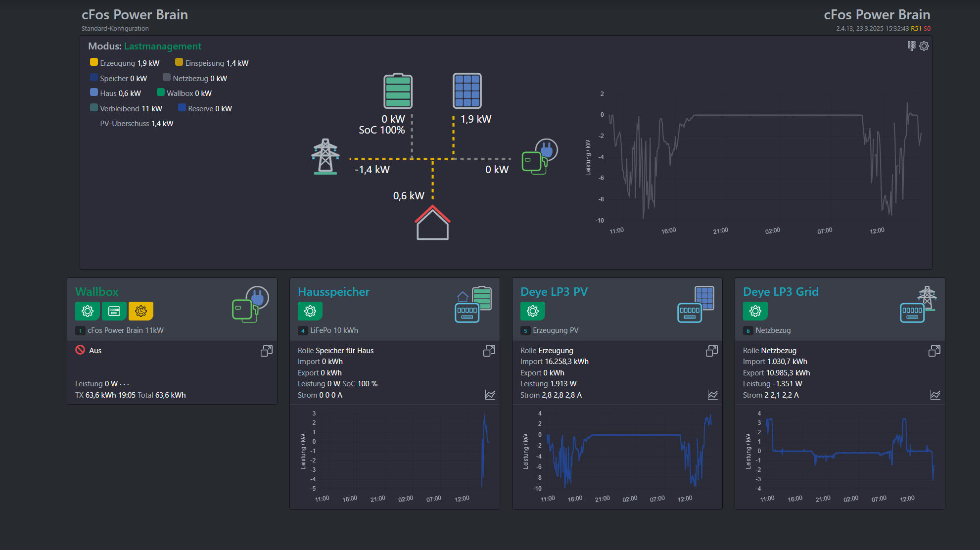Click the house icon in flow diagram
Image resolution: width=980 pixels, height=550 pixels.
[x=432, y=223]
